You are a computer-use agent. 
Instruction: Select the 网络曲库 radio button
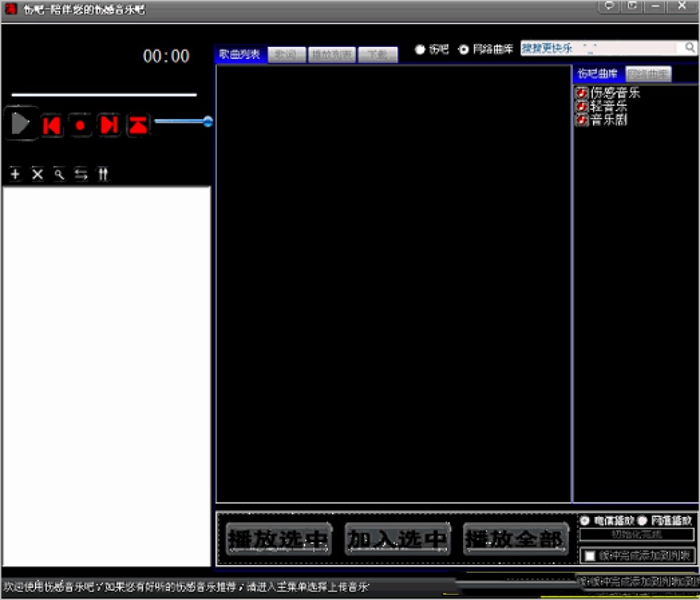point(463,50)
